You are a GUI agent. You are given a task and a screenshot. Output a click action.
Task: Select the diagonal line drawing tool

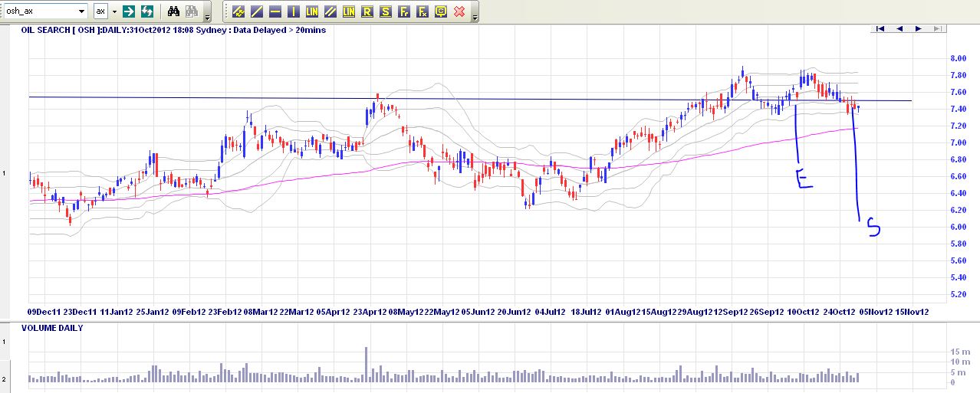(x=257, y=11)
